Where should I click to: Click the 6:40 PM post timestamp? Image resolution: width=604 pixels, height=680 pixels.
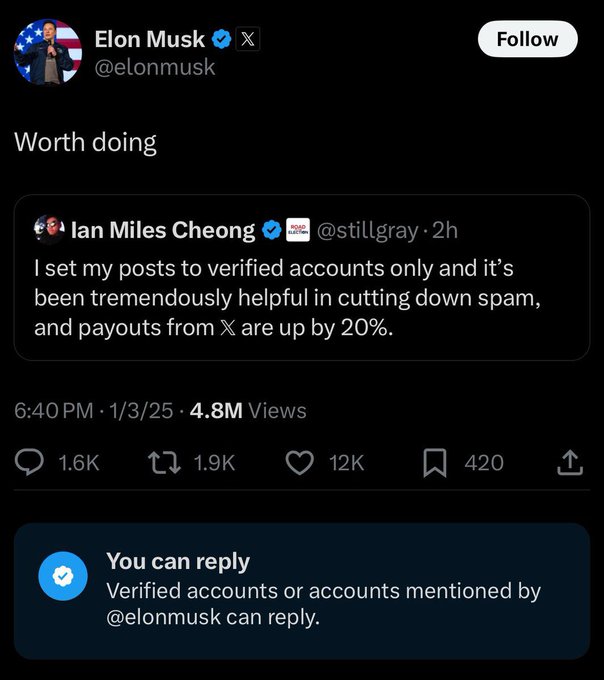click(x=54, y=410)
